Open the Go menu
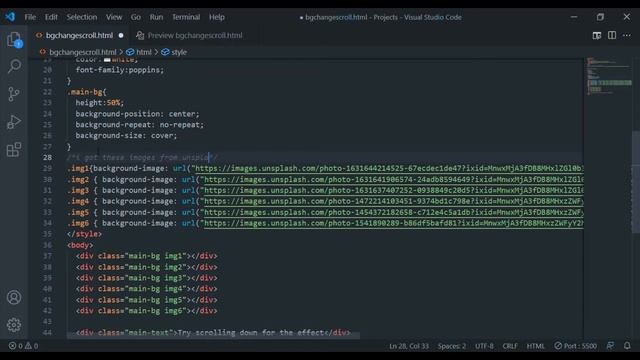This screenshot has width=640, height=360. coord(136,17)
